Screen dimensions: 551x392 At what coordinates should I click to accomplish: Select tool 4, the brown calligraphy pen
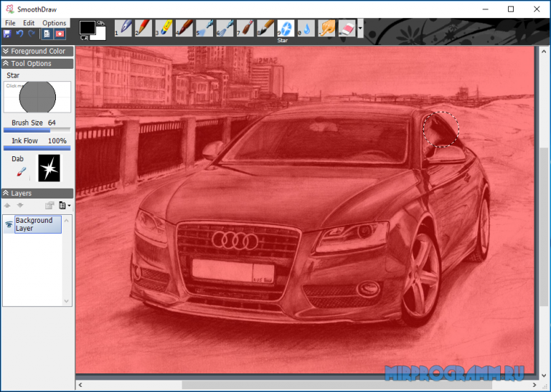(184, 28)
